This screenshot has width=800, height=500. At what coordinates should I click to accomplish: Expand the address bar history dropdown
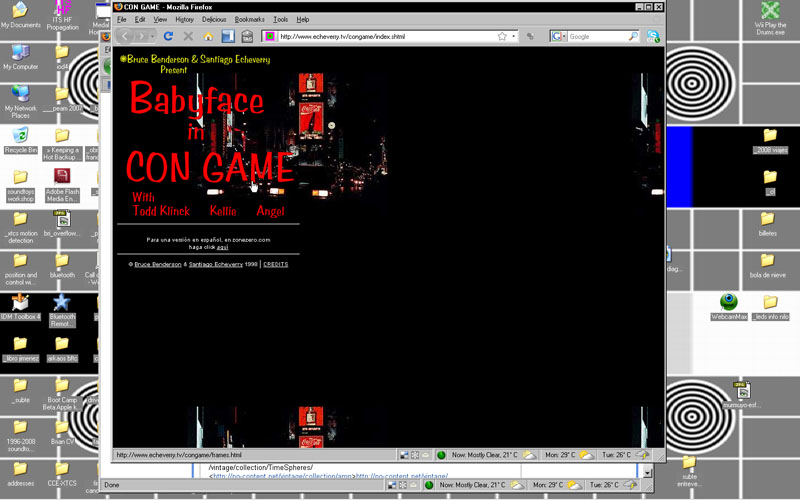click(515, 36)
